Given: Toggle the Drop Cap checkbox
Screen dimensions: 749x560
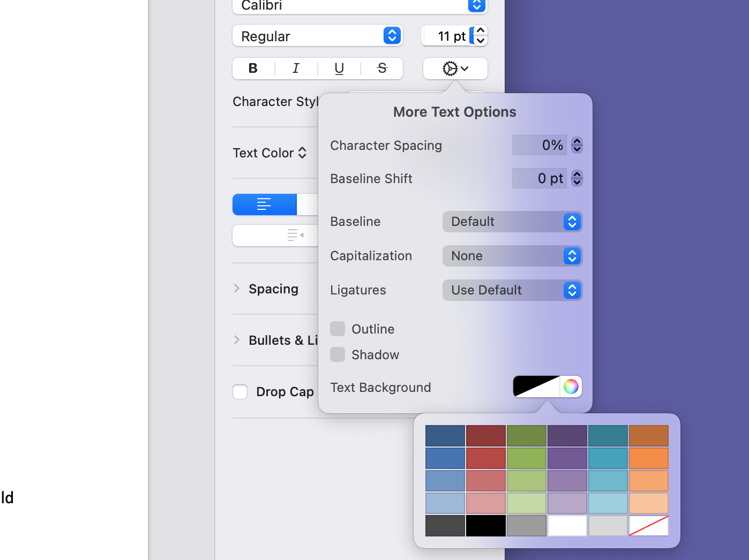Looking at the screenshot, I should 240,392.
